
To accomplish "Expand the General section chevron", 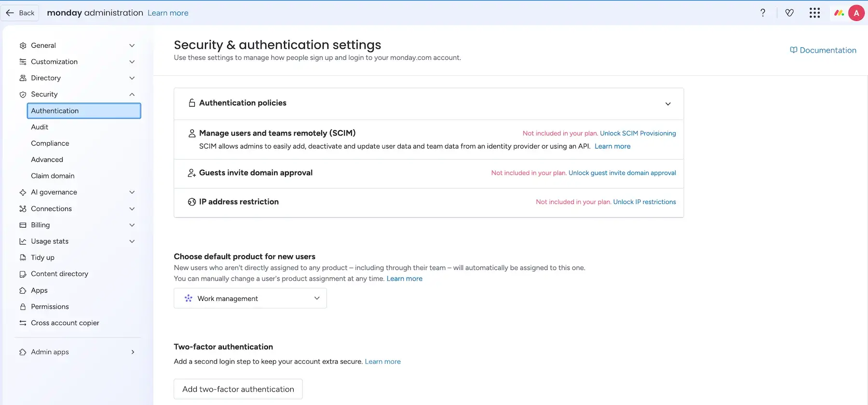I will 132,46.
